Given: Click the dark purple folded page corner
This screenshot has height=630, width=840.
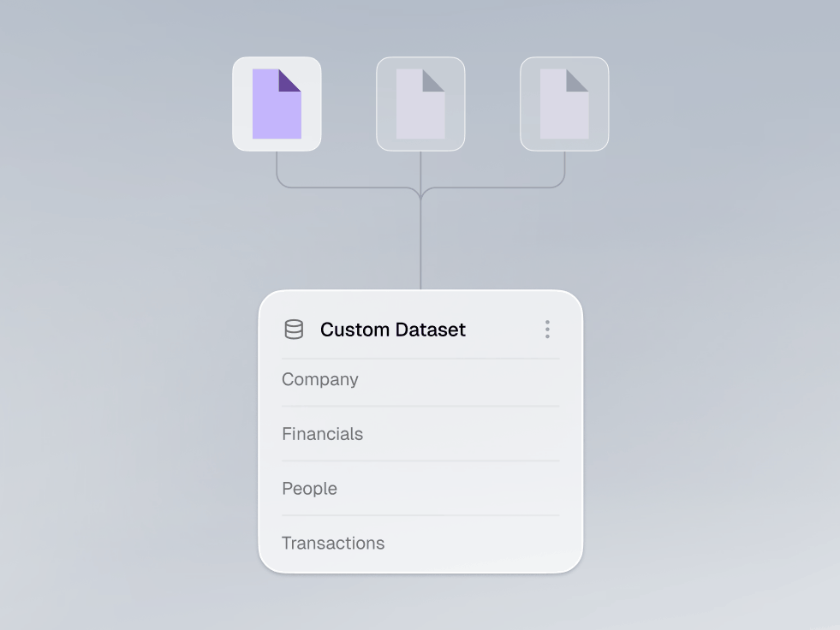Looking at the screenshot, I should point(289,80).
